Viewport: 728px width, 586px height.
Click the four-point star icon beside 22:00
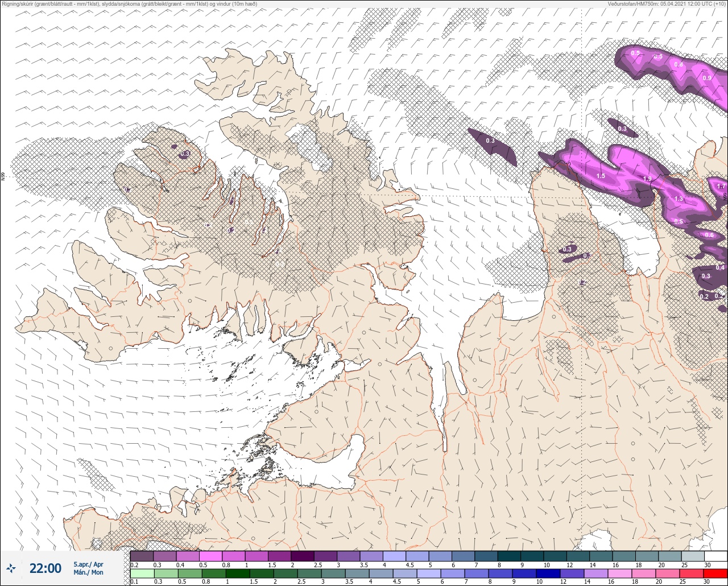11,568
